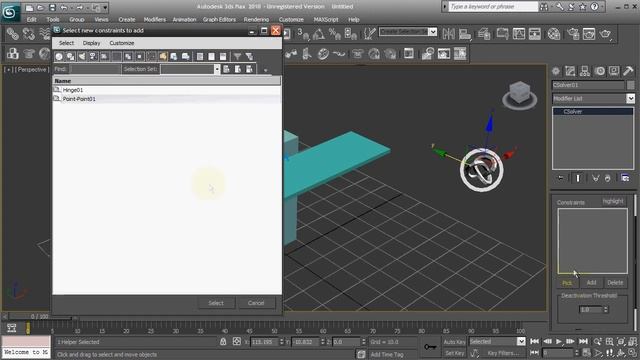Open the Tools menu

[x=53, y=19]
